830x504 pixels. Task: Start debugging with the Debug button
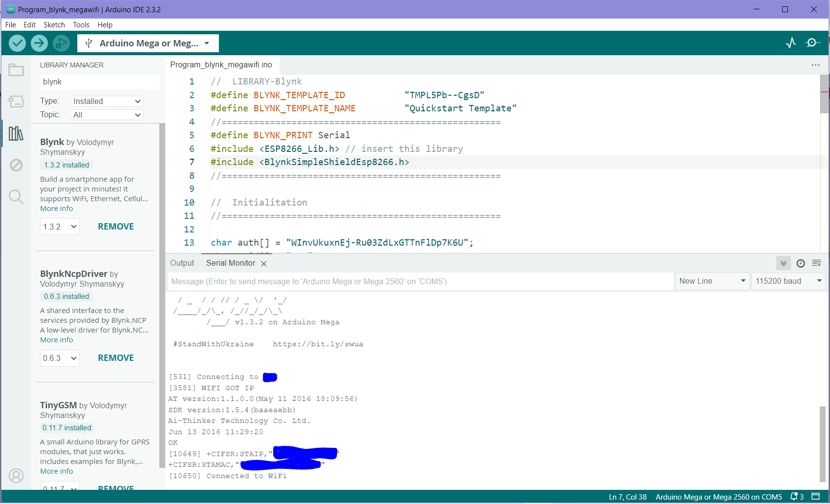61,43
